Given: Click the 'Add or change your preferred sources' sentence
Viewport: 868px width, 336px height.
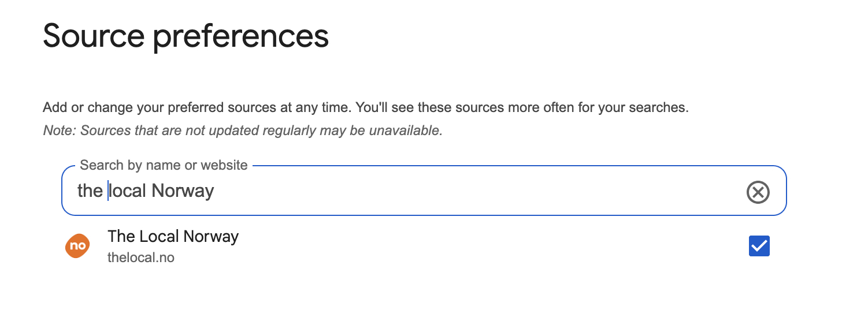Looking at the screenshot, I should (196, 108).
